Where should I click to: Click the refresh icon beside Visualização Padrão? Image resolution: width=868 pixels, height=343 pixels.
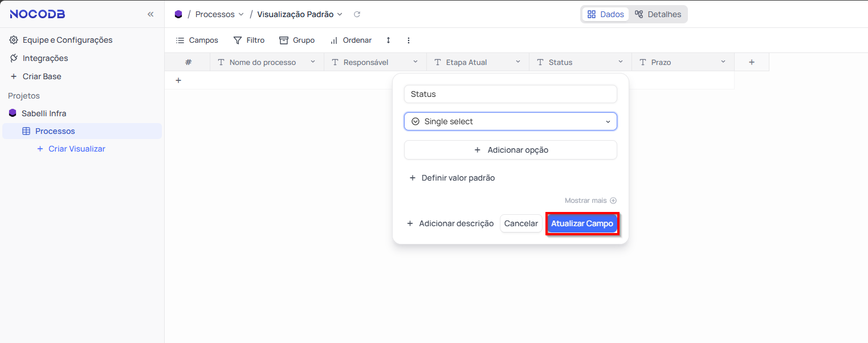[x=357, y=14]
